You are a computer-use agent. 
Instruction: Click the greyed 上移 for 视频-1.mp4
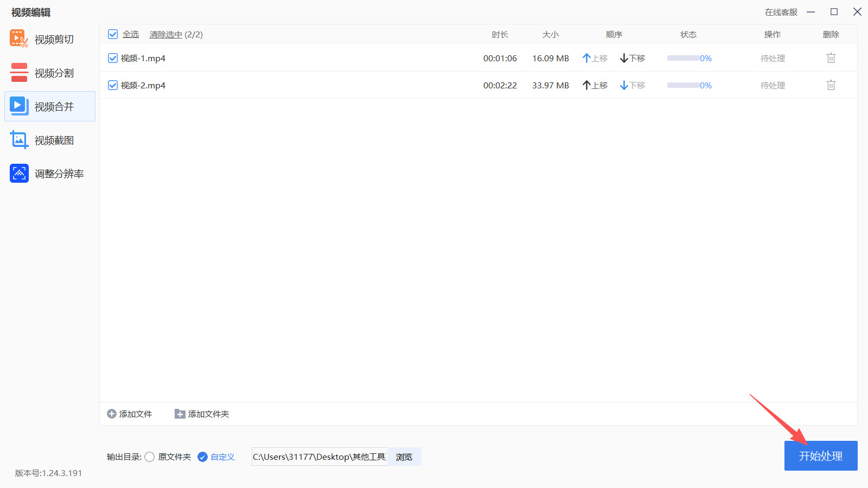[x=595, y=58]
